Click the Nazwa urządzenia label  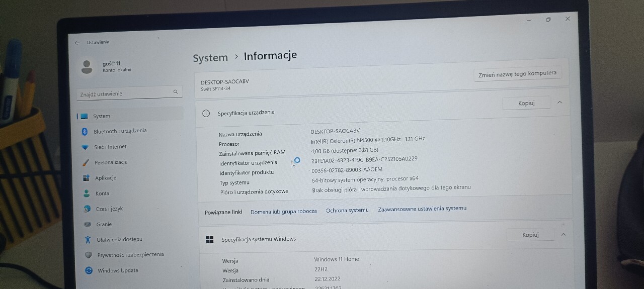click(240, 134)
